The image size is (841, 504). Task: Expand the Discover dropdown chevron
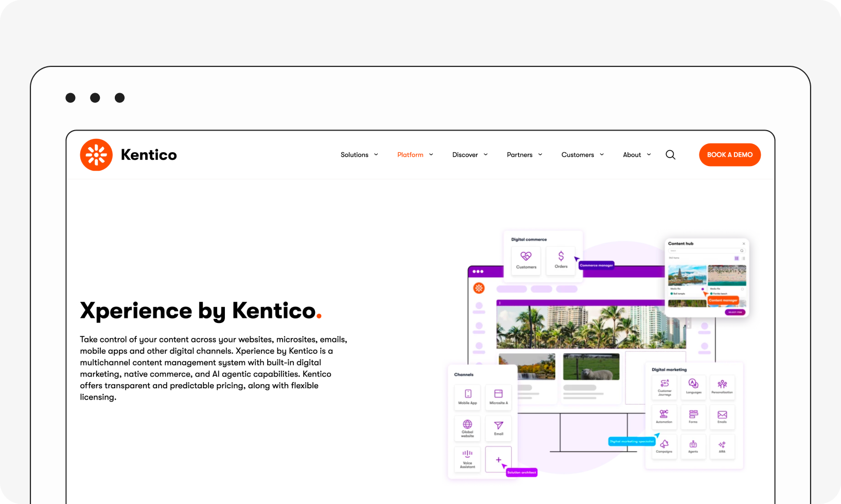click(x=485, y=155)
